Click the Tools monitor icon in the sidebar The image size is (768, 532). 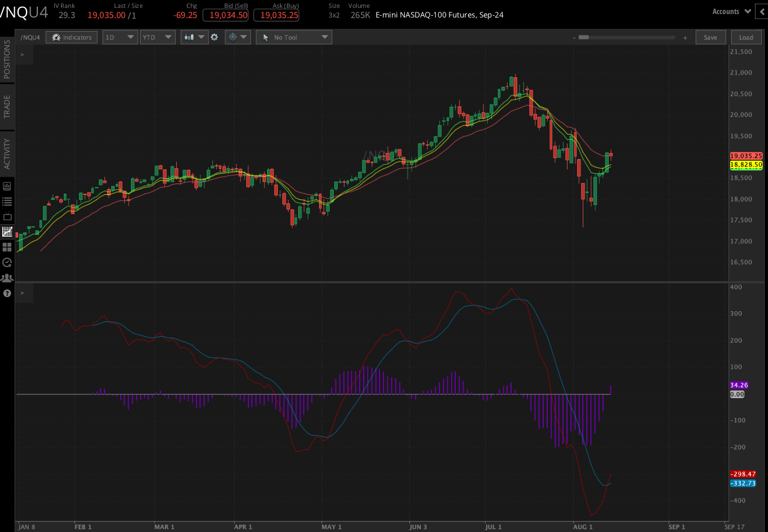(8, 216)
